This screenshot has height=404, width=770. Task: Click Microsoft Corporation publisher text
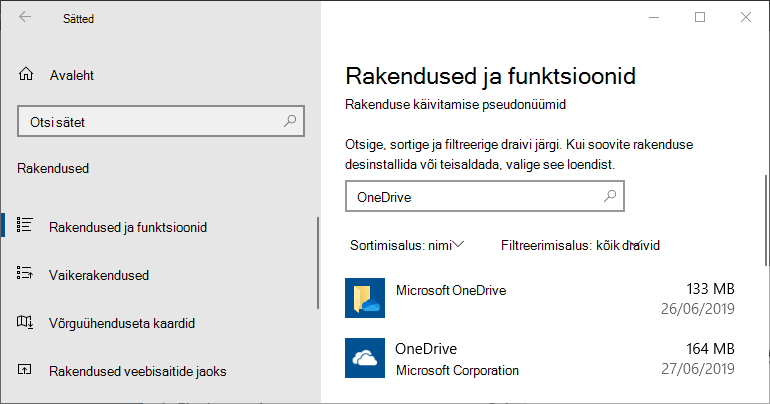[457, 370]
